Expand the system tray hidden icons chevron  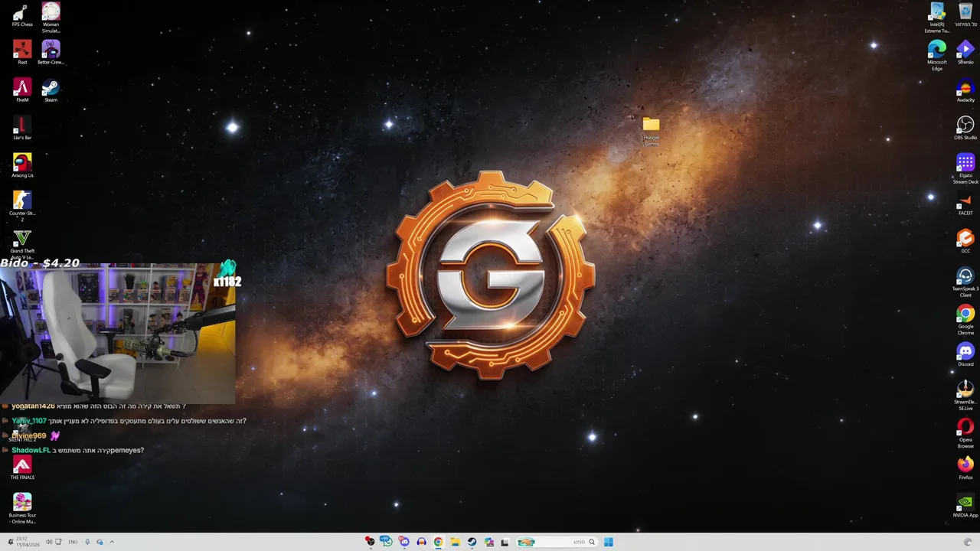click(x=112, y=542)
